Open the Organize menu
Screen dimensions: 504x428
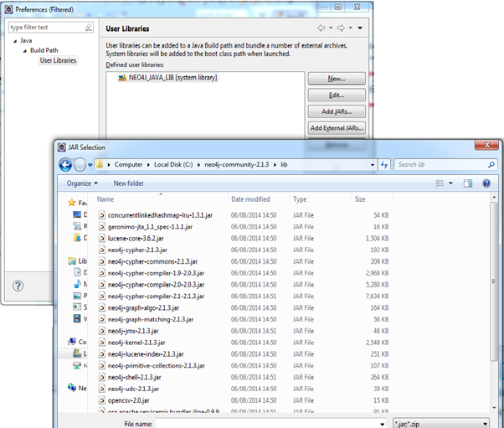pyautogui.click(x=82, y=183)
